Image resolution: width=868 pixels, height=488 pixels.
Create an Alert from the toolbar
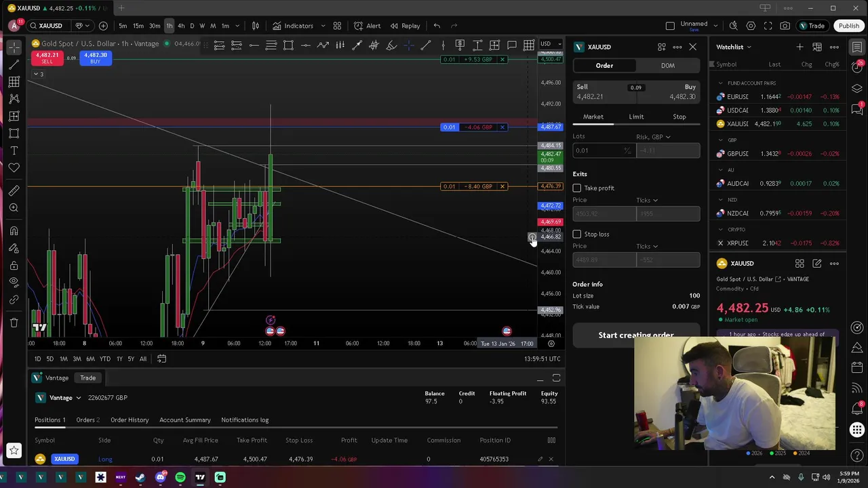367,26
